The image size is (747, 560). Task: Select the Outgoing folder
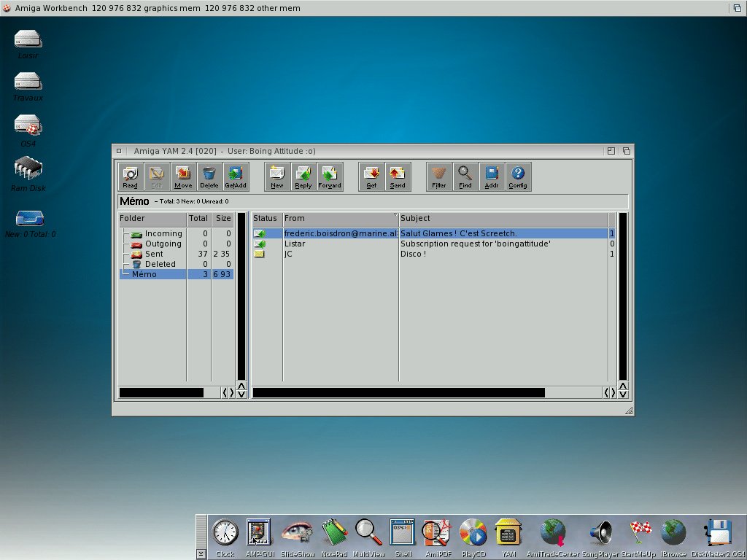pyautogui.click(x=177, y=244)
